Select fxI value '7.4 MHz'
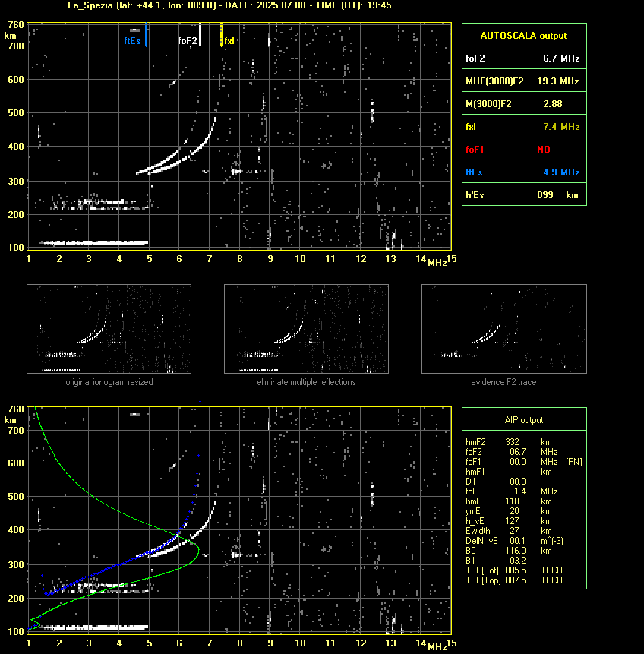This screenshot has height=654, width=644. coord(561,126)
